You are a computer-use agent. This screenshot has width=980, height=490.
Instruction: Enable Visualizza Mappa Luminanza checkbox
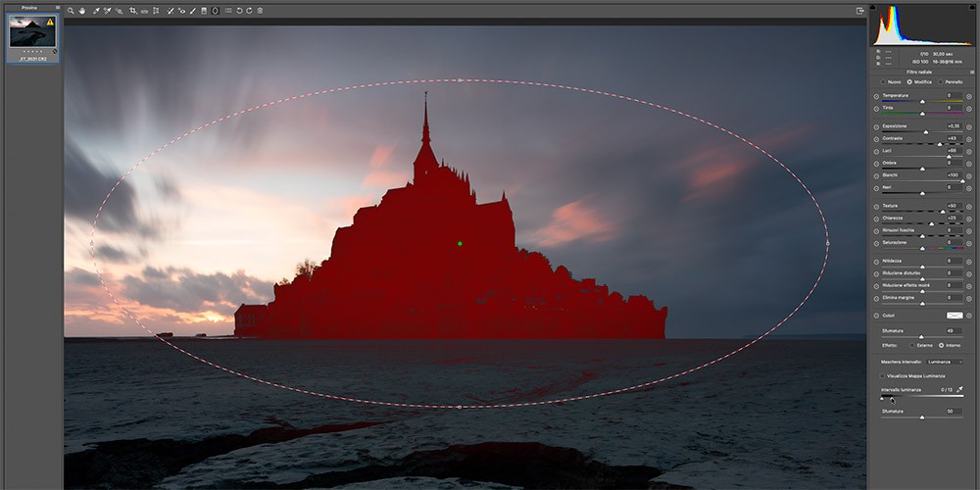click(883, 375)
